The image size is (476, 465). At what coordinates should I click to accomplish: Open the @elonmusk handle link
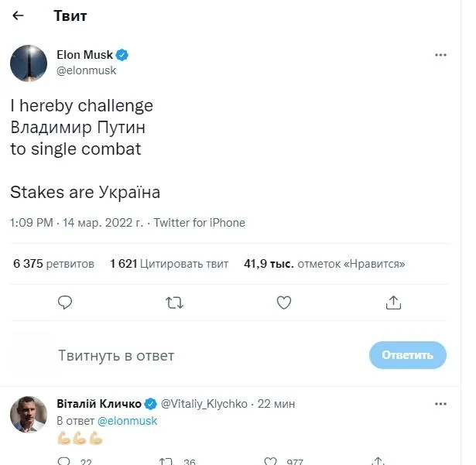click(85, 70)
